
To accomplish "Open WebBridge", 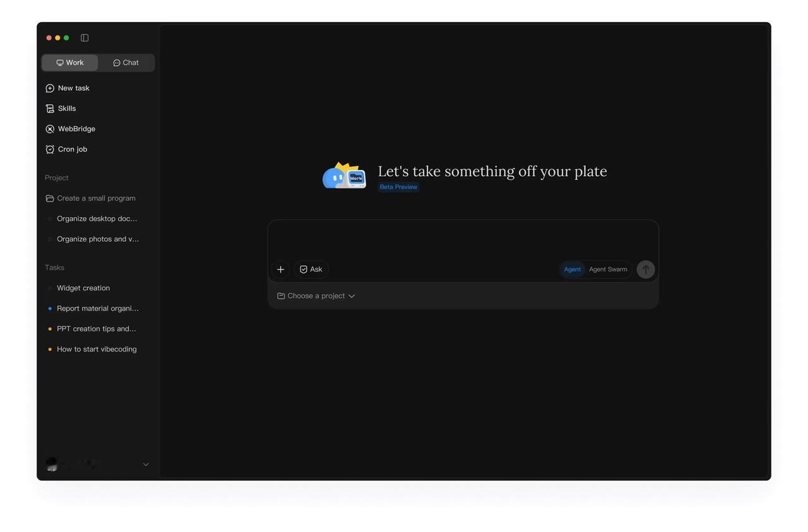I will tap(70, 129).
